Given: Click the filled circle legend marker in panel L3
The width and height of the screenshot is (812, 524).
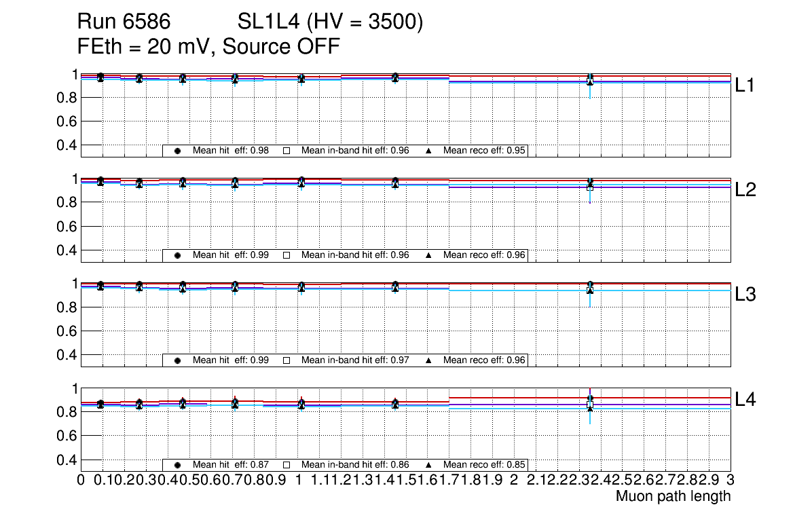Looking at the screenshot, I should pyautogui.click(x=177, y=360).
